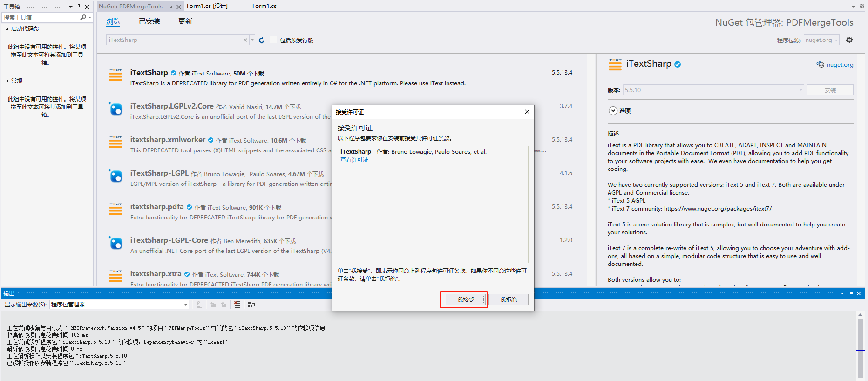Image resolution: width=868 pixels, height=381 pixels.
Task: Click the install button next to the version box
Action: pos(830,90)
